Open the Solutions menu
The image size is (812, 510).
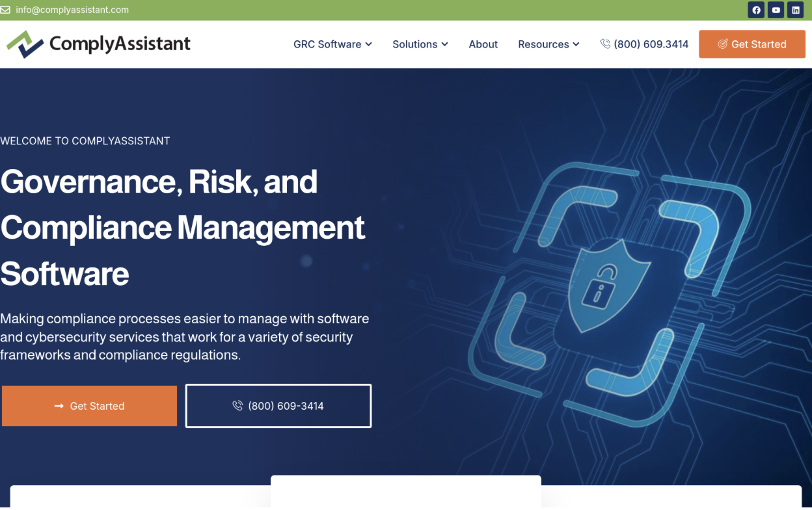point(420,44)
